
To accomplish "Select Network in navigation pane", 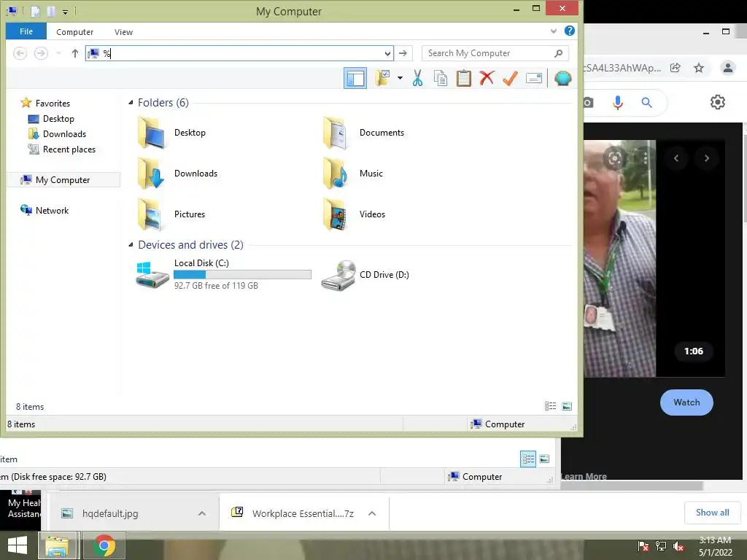I will click(52, 211).
